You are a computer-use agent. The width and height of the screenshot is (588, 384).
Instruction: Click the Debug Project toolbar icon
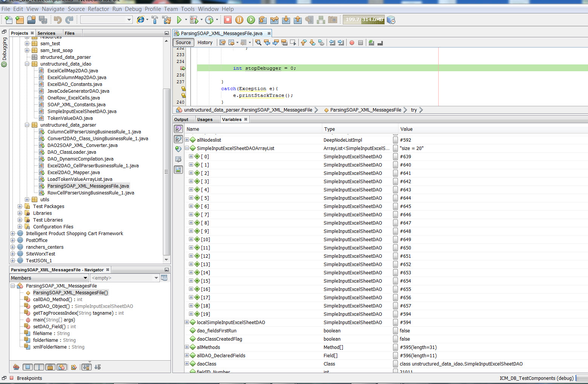click(194, 20)
